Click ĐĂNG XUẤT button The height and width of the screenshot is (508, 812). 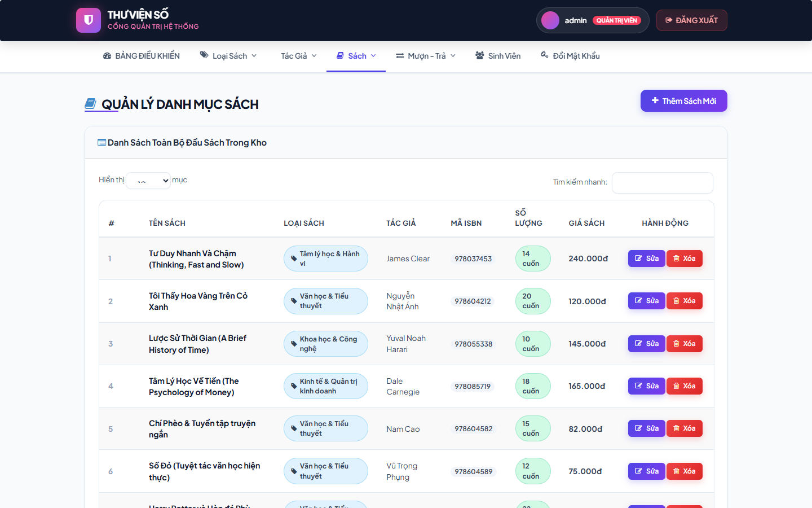[692, 20]
